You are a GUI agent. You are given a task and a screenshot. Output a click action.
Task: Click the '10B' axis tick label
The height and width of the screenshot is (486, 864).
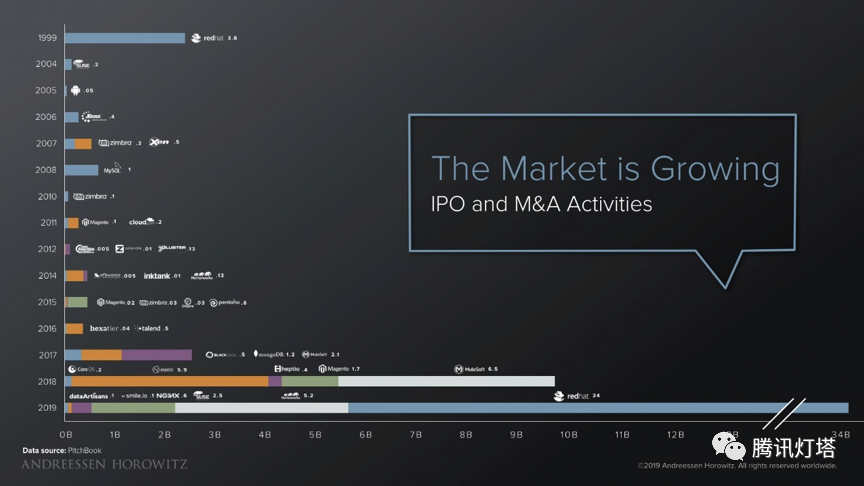(x=569, y=435)
